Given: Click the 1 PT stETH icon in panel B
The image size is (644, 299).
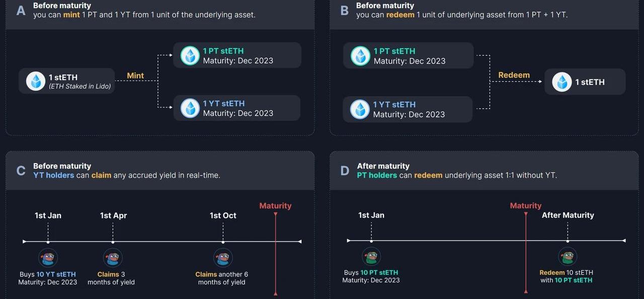Looking at the screenshot, I should [x=360, y=56].
